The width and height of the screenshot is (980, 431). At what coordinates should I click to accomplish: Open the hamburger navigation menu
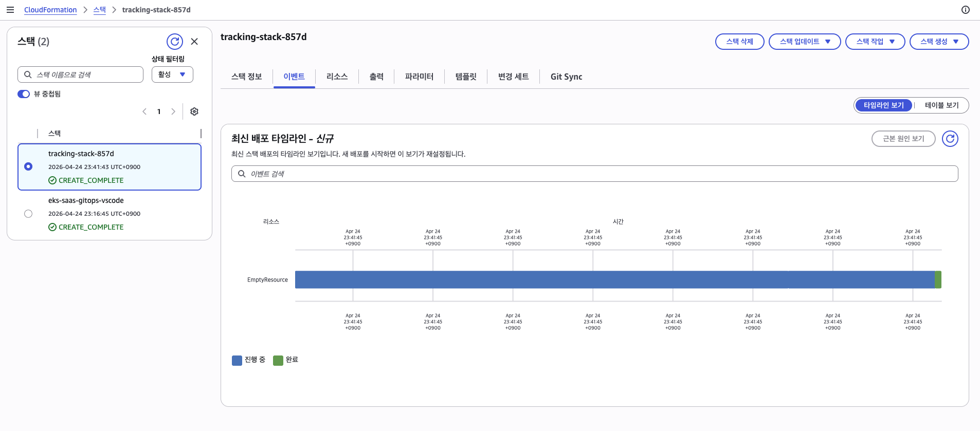(x=10, y=10)
